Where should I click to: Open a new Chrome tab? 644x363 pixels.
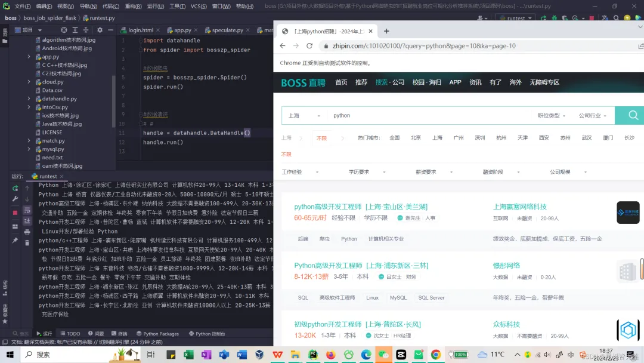click(386, 31)
